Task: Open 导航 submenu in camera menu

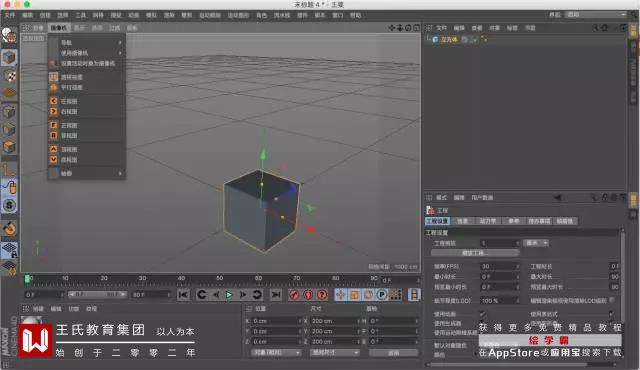Action: coord(87,42)
